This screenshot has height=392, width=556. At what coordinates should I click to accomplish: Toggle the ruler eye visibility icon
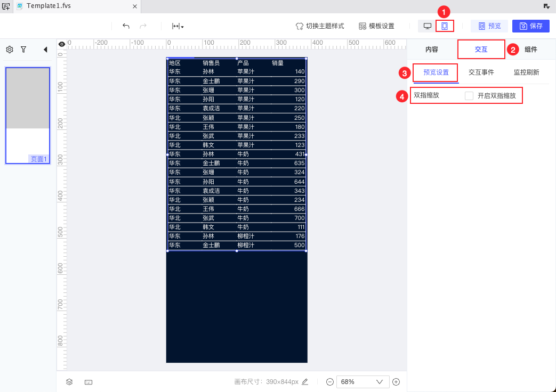[62, 44]
